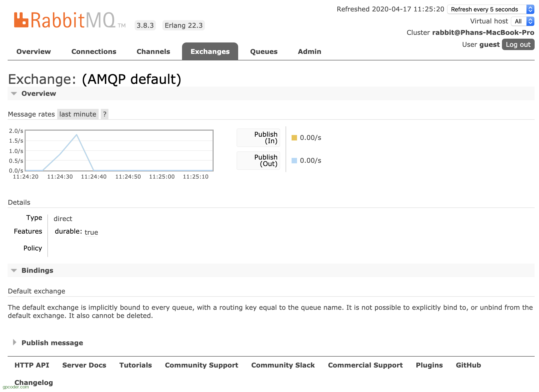This screenshot has width=539, height=392.
Task: Click the Publish (Out) legend label
Action: point(258,161)
